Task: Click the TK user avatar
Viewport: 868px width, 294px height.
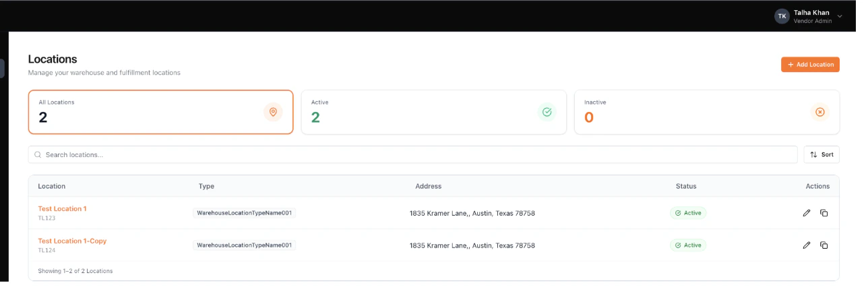Action: 782,16
